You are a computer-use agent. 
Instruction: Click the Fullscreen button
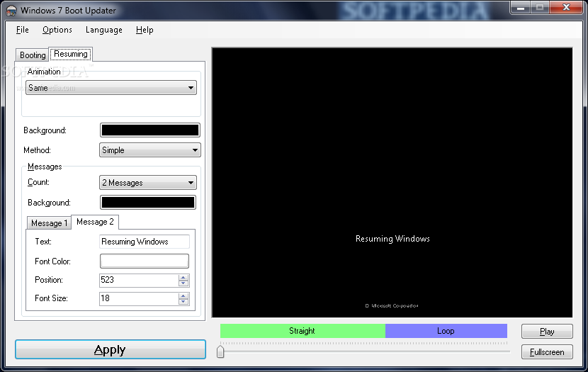coord(547,352)
